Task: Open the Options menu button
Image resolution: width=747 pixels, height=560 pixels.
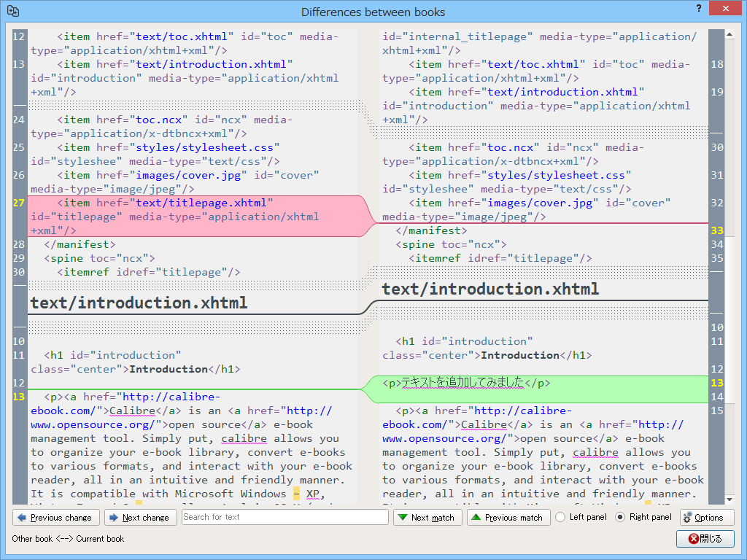Action: point(707,518)
